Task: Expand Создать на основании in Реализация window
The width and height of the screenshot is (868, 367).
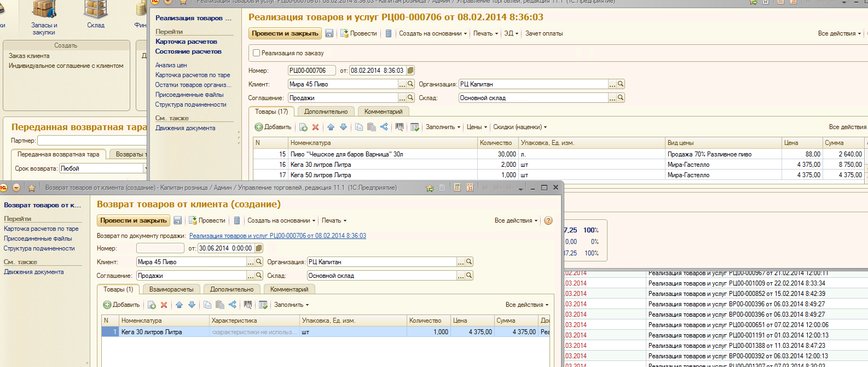Action: click(x=433, y=33)
